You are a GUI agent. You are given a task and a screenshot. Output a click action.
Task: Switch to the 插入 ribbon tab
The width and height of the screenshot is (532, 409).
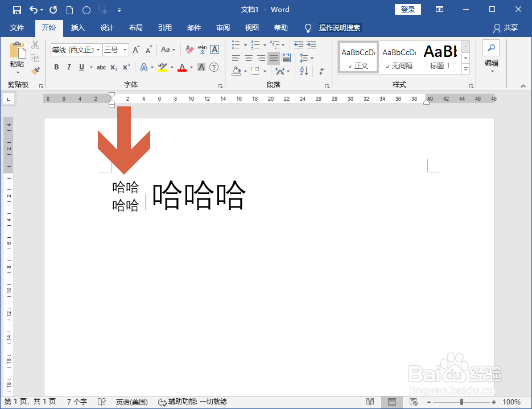pyautogui.click(x=77, y=27)
